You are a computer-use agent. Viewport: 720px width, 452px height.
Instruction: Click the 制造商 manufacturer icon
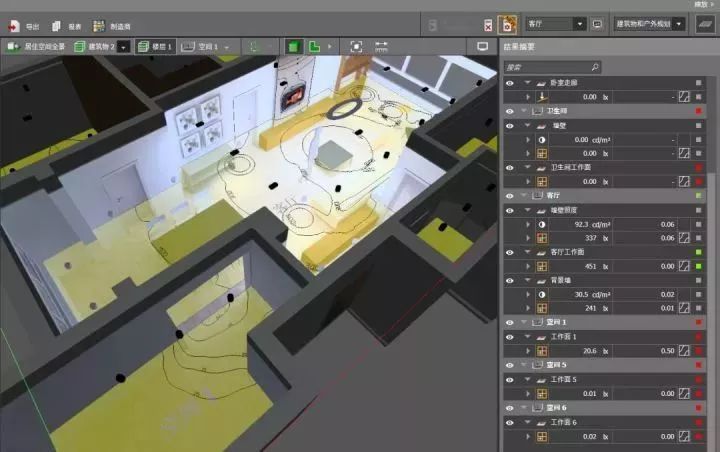click(x=99, y=26)
